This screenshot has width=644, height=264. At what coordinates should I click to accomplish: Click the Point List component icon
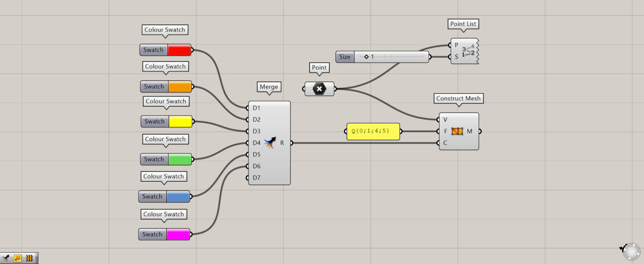click(x=467, y=51)
